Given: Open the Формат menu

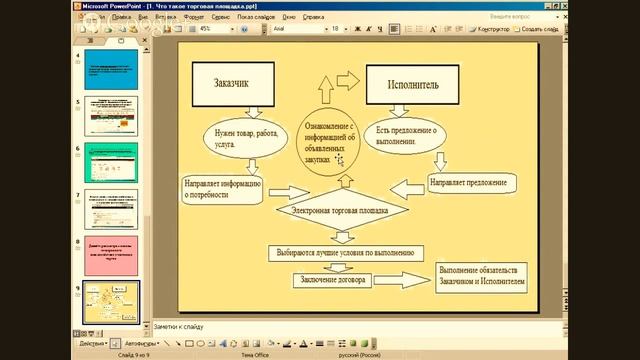Looking at the screenshot, I should 193,17.
